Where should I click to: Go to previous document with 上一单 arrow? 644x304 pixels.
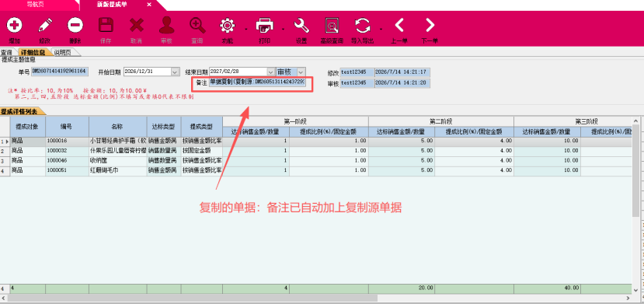[x=399, y=26]
